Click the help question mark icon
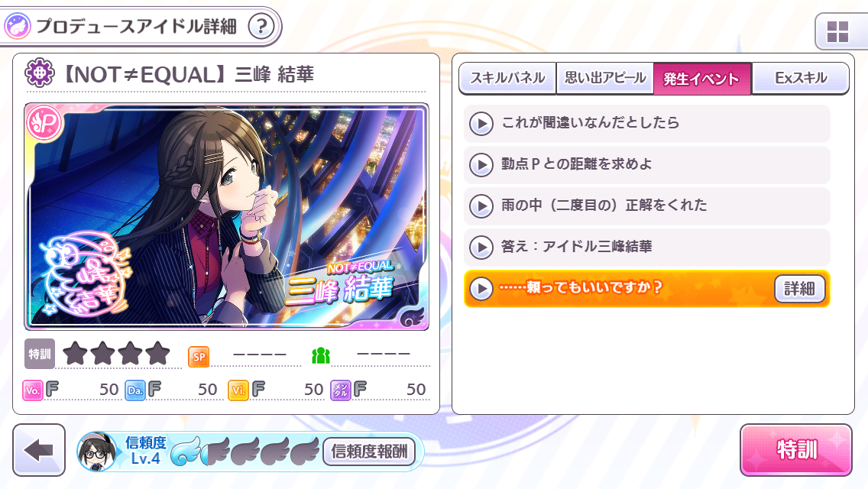The image size is (868, 489). pyautogui.click(x=261, y=26)
